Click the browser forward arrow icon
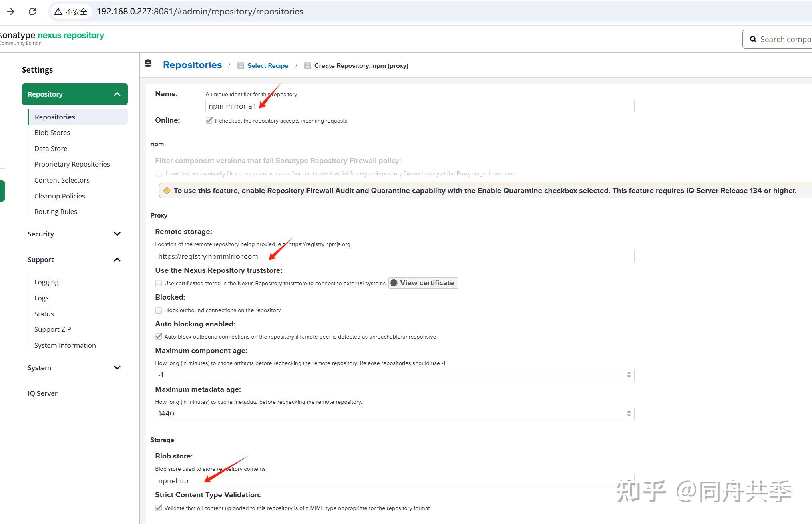 11,12
